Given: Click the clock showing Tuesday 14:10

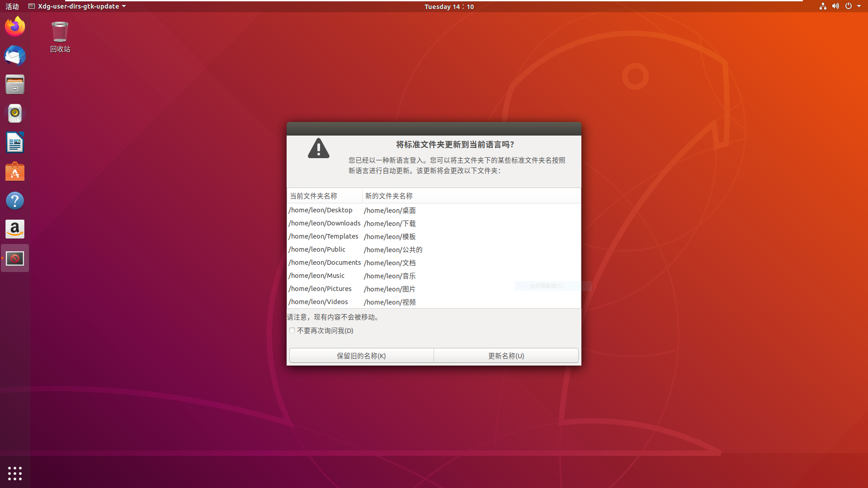Looking at the screenshot, I should click(448, 6).
